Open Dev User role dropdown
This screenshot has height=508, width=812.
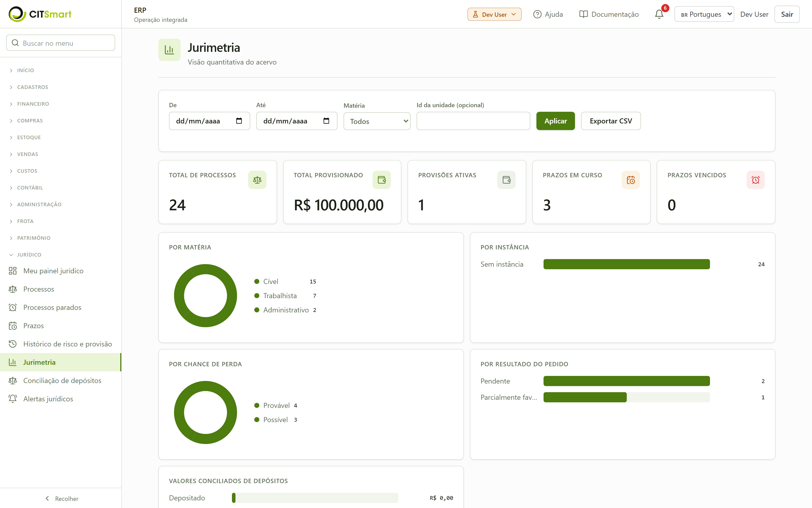494,14
